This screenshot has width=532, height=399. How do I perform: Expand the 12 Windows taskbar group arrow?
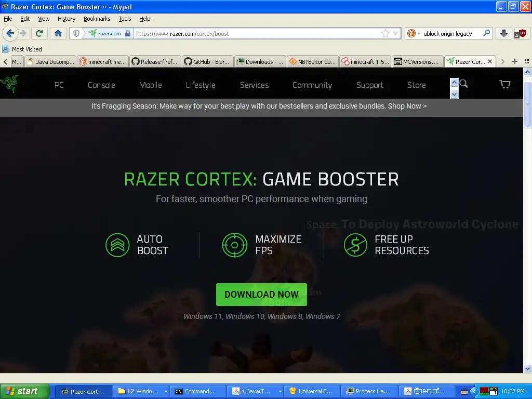(x=166, y=392)
